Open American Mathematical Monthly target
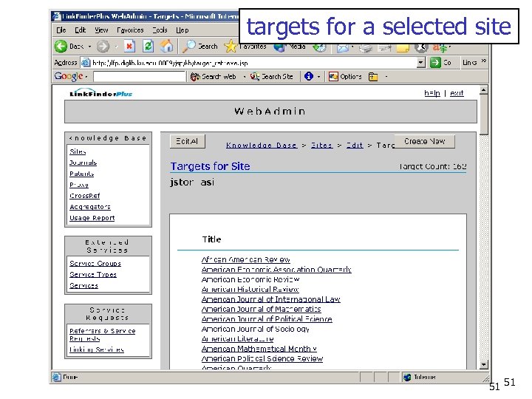This screenshot has height=399, width=532. coord(259,349)
